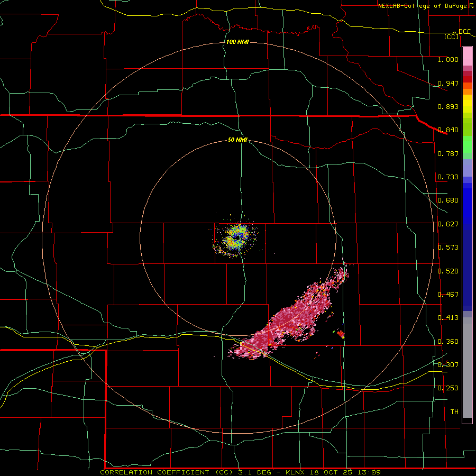Click the 0.520 scale value
This screenshot has width=476, height=476.
click(448, 271)
